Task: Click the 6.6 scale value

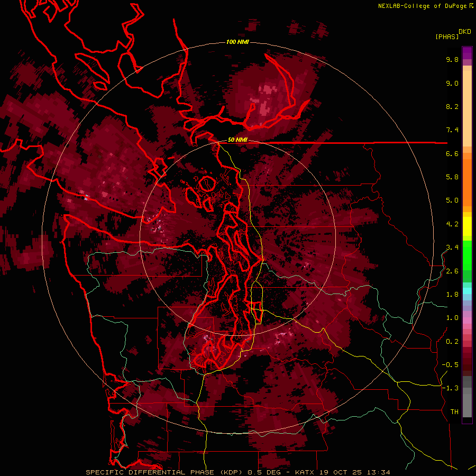Action: click(x=452, y=153)
